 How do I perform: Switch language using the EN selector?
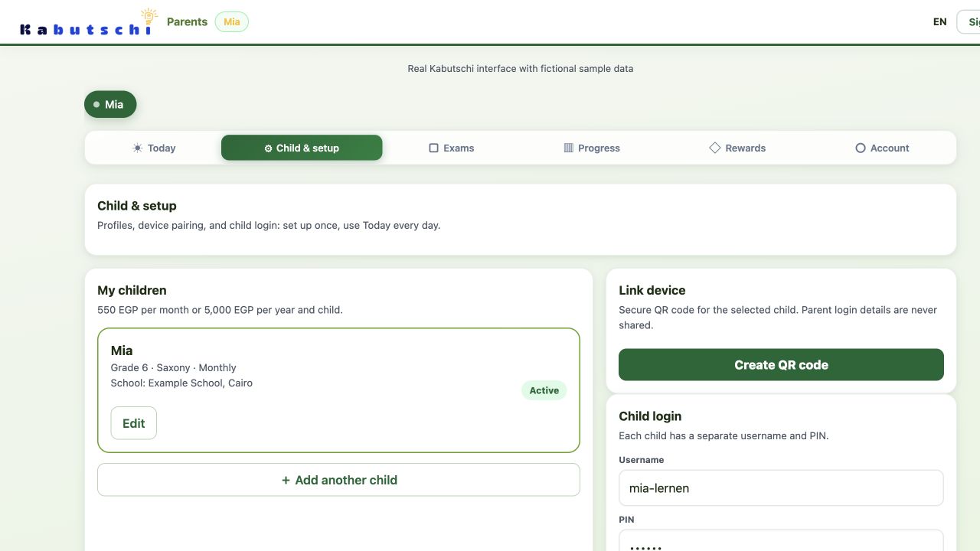click(939, 22)
